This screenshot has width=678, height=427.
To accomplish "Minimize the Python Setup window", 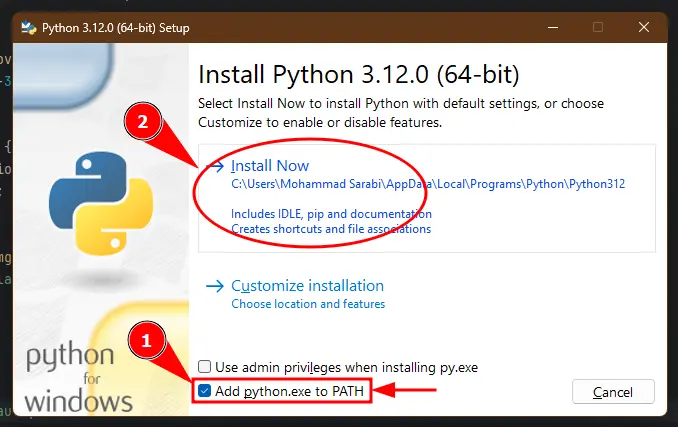I will point(553,27).
